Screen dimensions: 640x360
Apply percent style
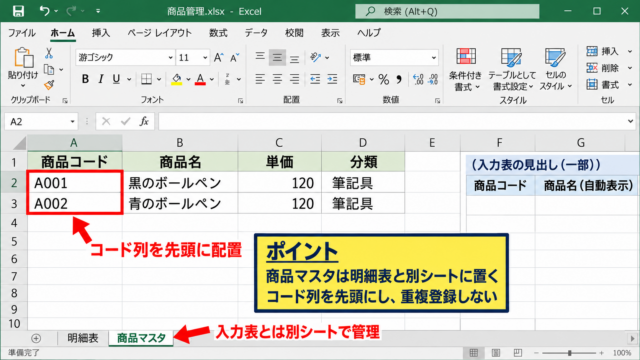(x=384, y=79)
